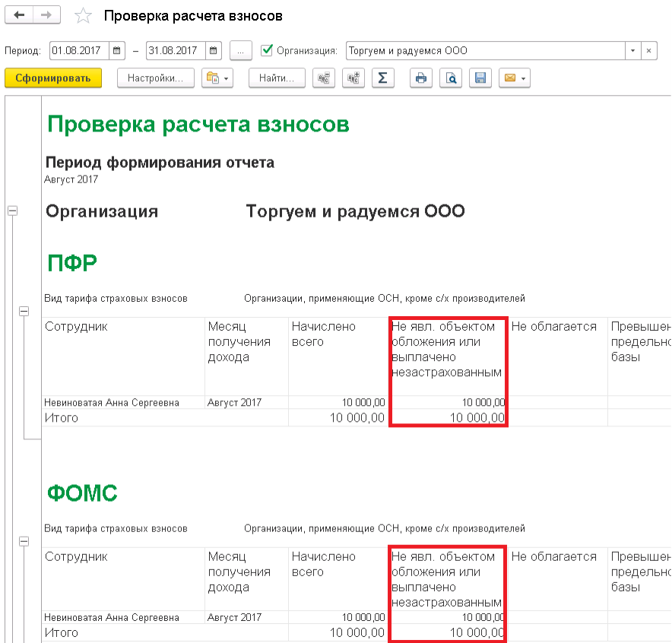Open calendar for end date 31.08.2017
The height and width of the screenshot is (643, 672).
(213, 51)
